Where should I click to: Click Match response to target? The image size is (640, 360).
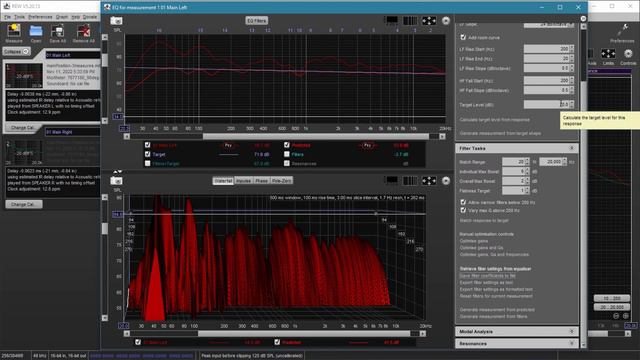(x=484, y=220)
